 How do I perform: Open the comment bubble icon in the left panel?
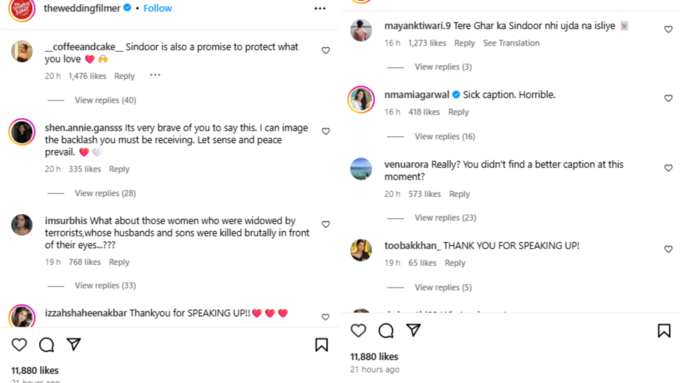tap(46, 345)
